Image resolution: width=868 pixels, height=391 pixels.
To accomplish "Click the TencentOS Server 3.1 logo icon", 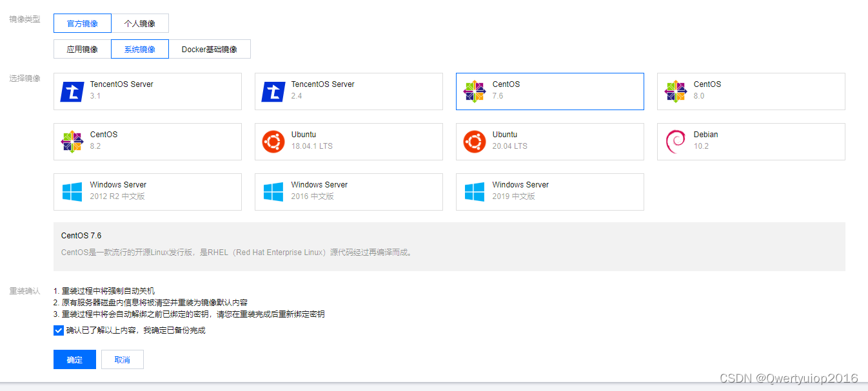I will pyautogui.click(x=72, y=91).
